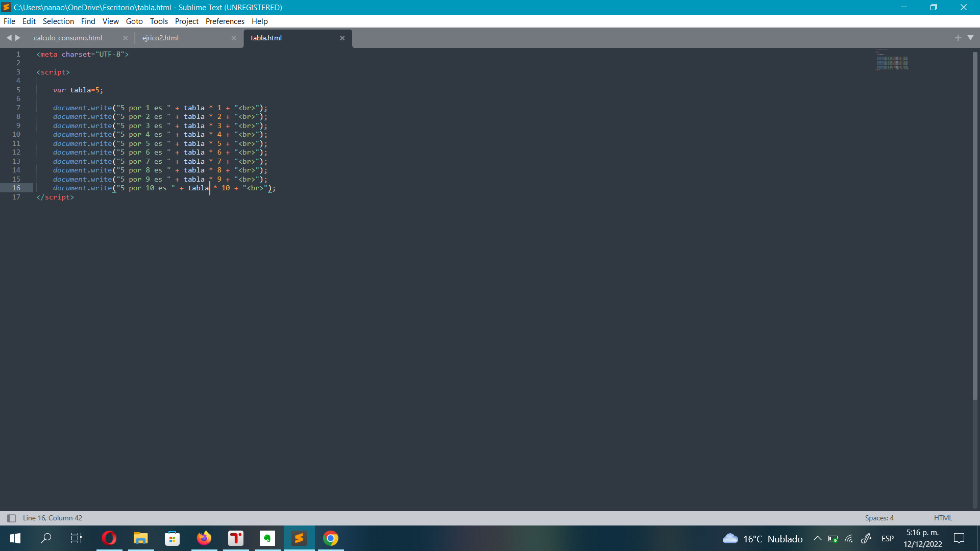Switch to the ejrico2.html tab
The height and width of the screenshot is (551, 980).
click(161, 38)
